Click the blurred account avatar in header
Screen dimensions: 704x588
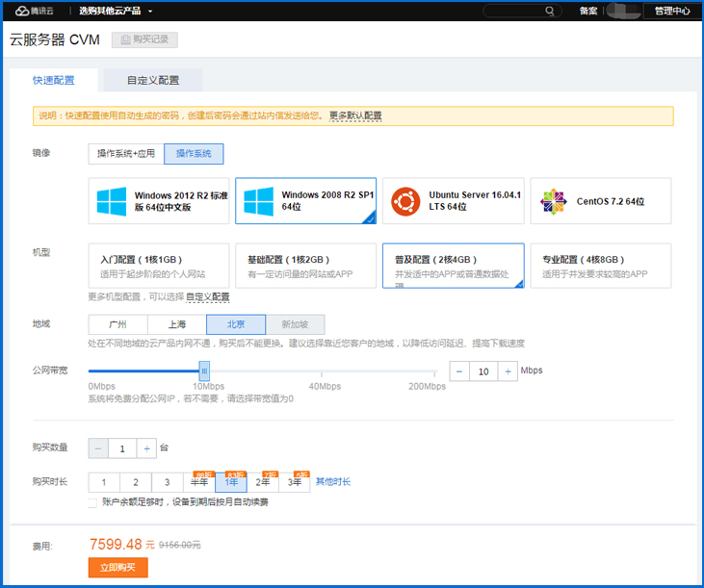624,11
